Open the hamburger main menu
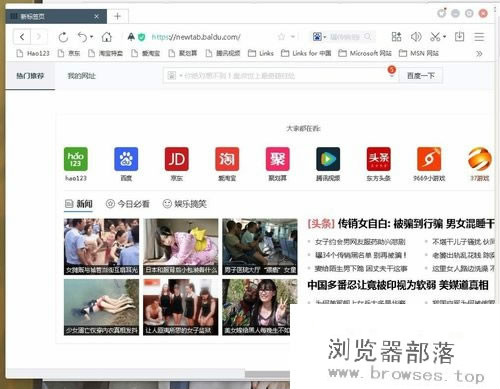The height and width of the screenshot is (389, 500). pos(479,37)
